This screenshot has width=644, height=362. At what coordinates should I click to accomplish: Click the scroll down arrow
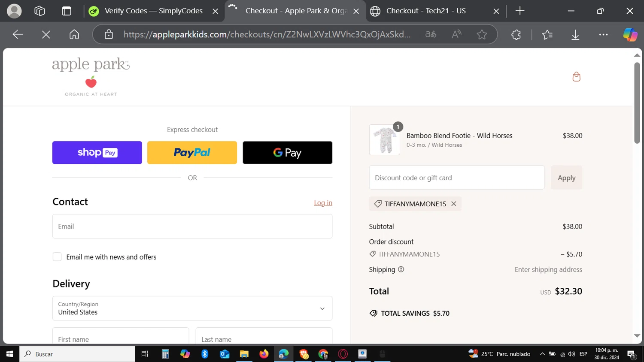click(637, 336)
